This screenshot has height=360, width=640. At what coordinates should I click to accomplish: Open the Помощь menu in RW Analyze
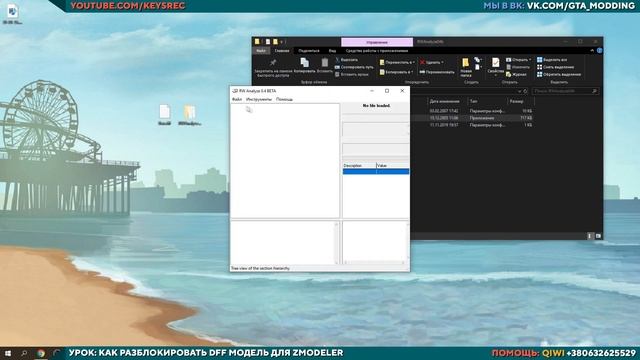[x=284, y=99]
